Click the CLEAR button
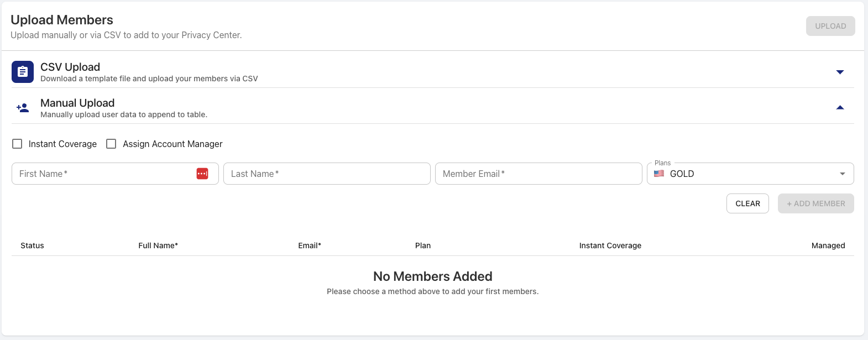Viewport: 868px width, 340px height. tap(747, 203)
